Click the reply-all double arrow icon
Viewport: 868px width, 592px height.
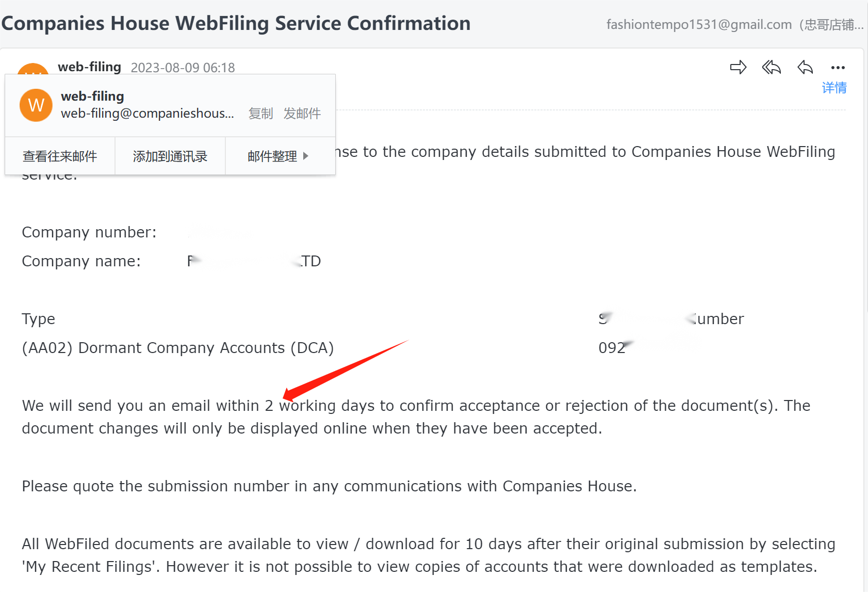tap(772, 67)
